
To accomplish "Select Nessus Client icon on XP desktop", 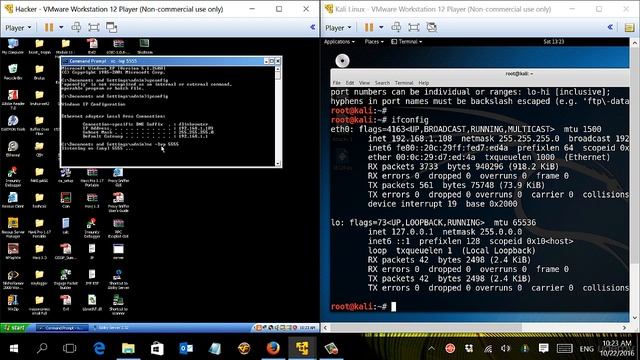I will (x=13, y=200).
